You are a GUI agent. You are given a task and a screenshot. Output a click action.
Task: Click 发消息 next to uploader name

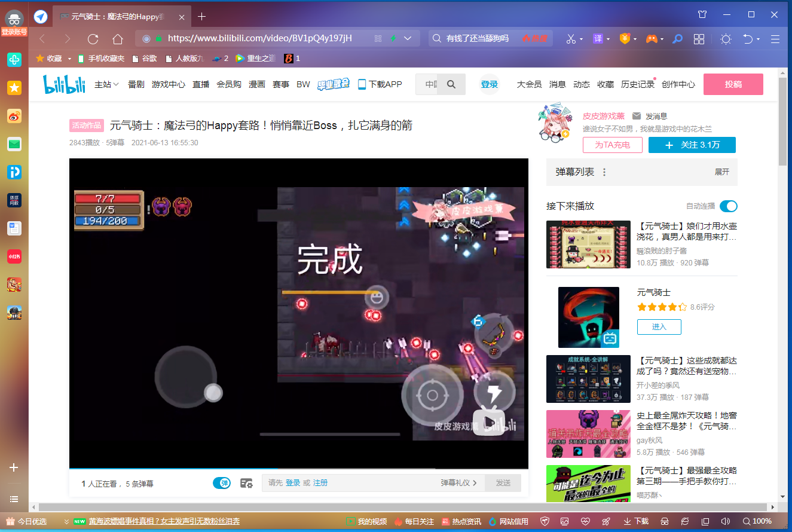(x=650, y=116)
